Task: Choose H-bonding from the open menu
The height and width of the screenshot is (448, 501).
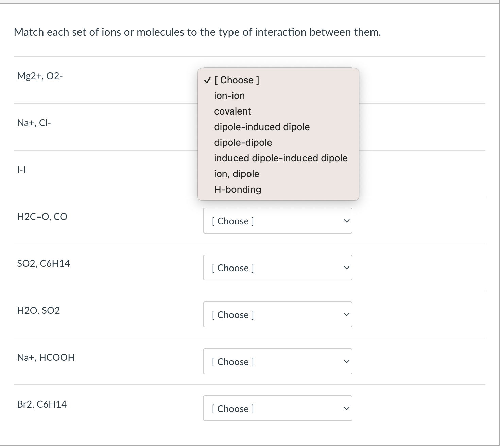Action: [237, 189]
